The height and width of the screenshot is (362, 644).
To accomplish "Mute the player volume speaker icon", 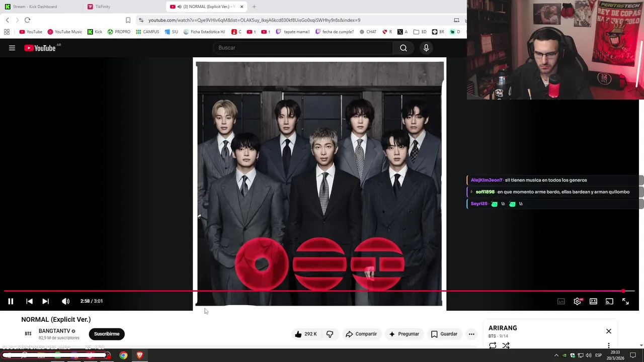I will tap(65, 301).
